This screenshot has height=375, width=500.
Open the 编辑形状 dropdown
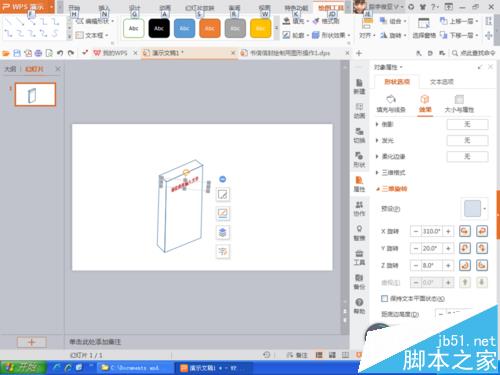click(95, 21)
